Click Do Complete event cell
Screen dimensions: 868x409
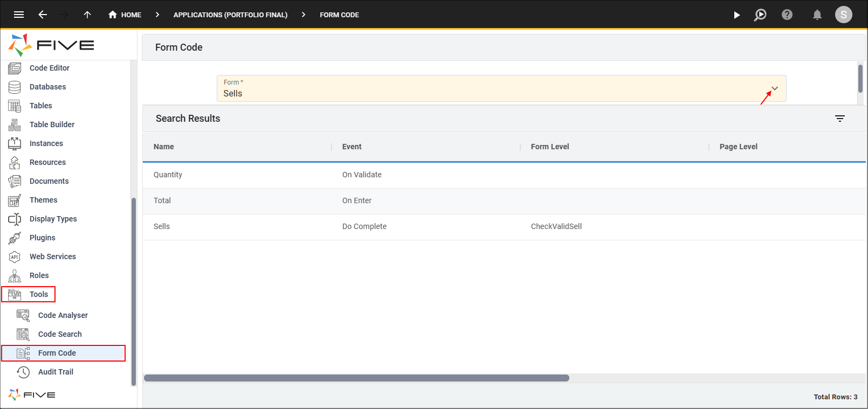[364, 226]
